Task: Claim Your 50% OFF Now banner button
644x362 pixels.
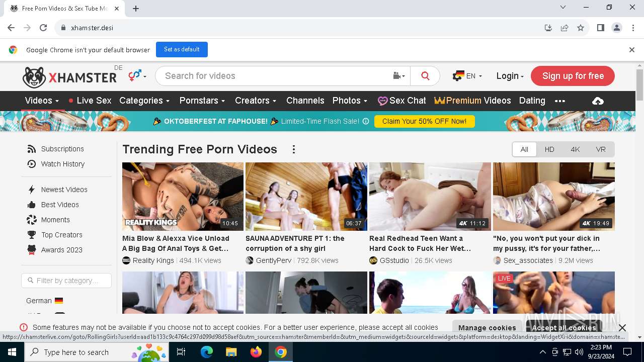Action: pos(424,121)
